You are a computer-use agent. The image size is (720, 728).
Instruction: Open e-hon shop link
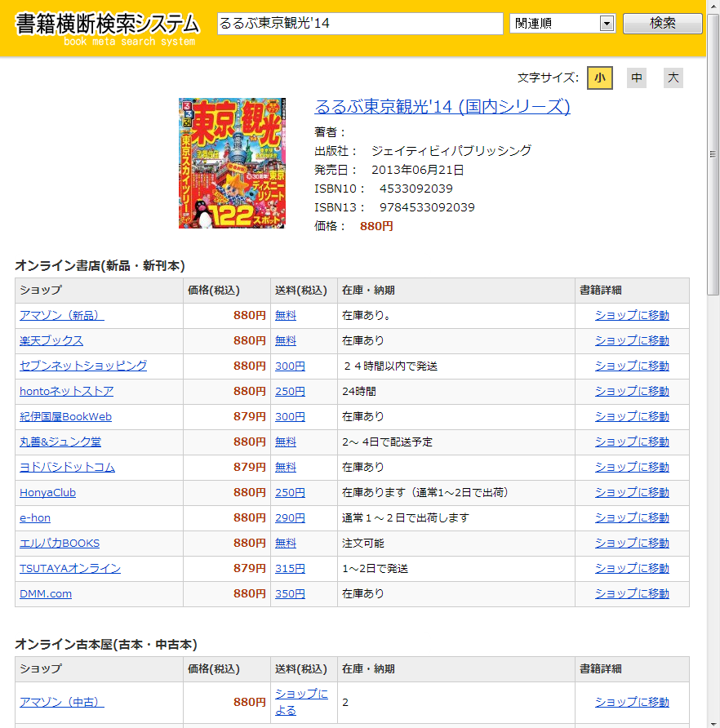point(35,517)
